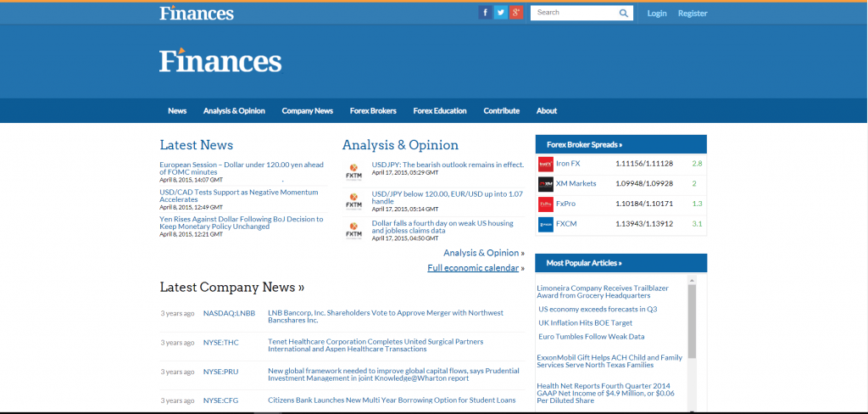Image resolution: width=868 pixels, height=414 pixels.
Task: Open the Forex Brokers menu item
Action: coord(373,111)
